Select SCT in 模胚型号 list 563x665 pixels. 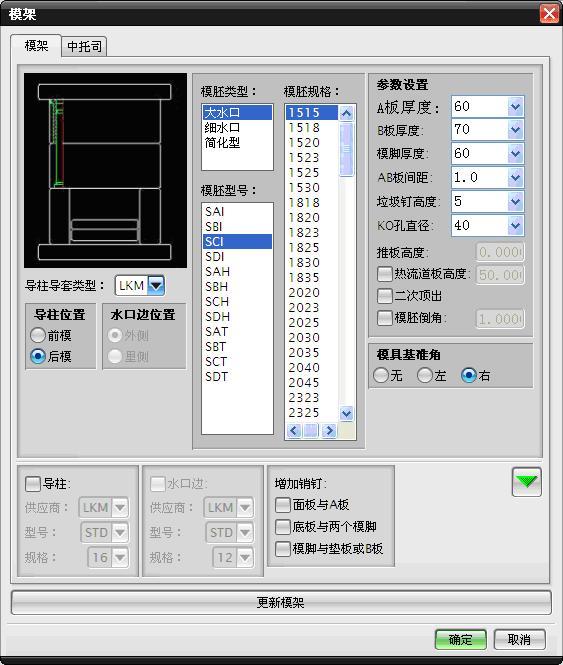[x=237, y=361]
